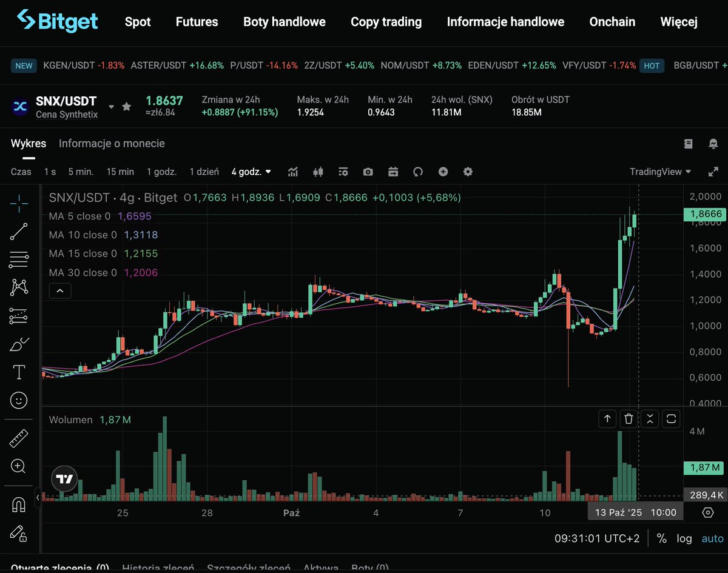Toggle lock all drawing tools
Screen dimensions: 728x573
pyautogui.click(x=19, y=533)
